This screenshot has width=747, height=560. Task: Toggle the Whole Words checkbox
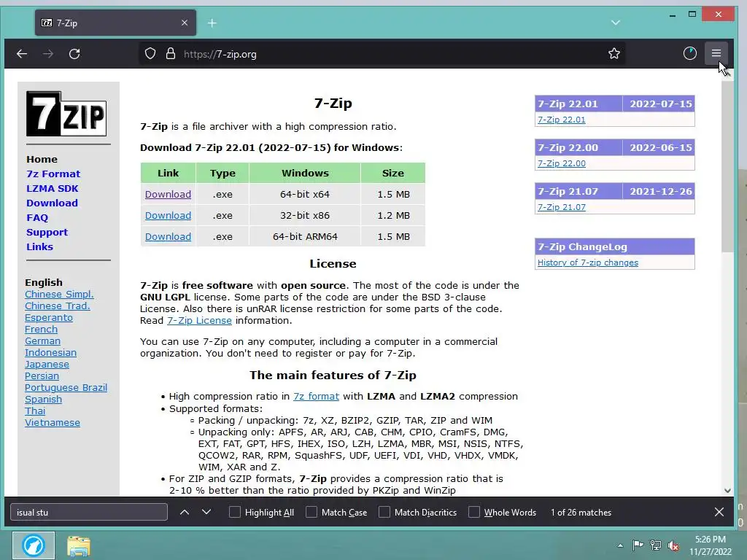pyautogui.click(x=473, y=512)
